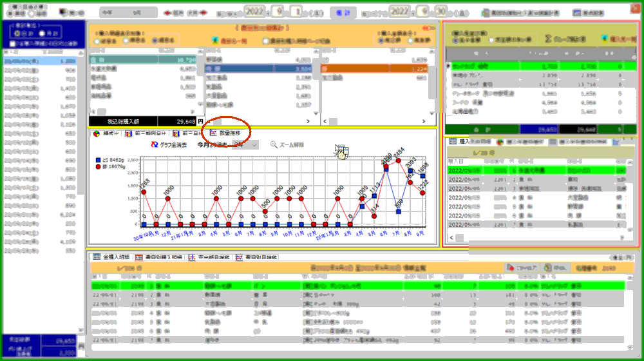644x361 pixels.
Task: Select the third radio in orange panel's left group
Action: [155, 41]
